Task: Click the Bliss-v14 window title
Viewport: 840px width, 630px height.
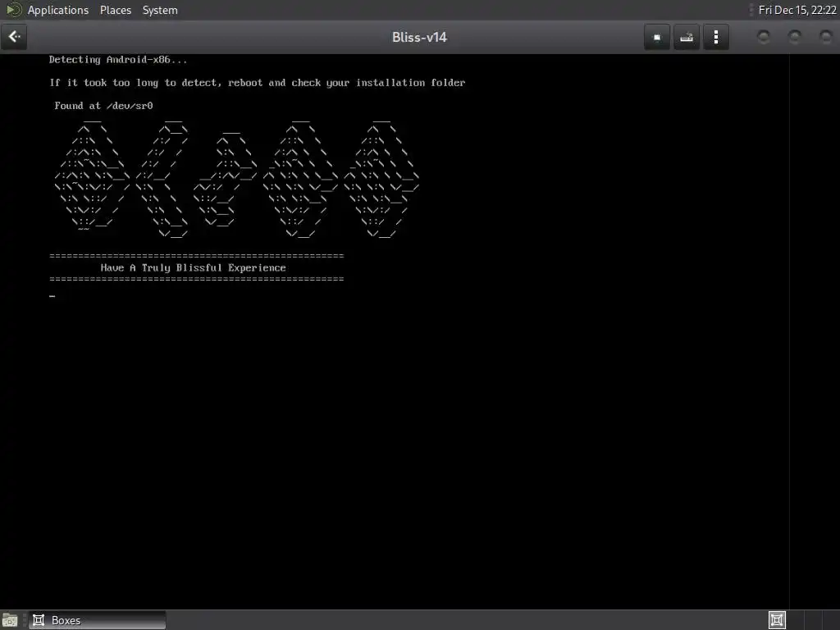Action: click(419, 37)
